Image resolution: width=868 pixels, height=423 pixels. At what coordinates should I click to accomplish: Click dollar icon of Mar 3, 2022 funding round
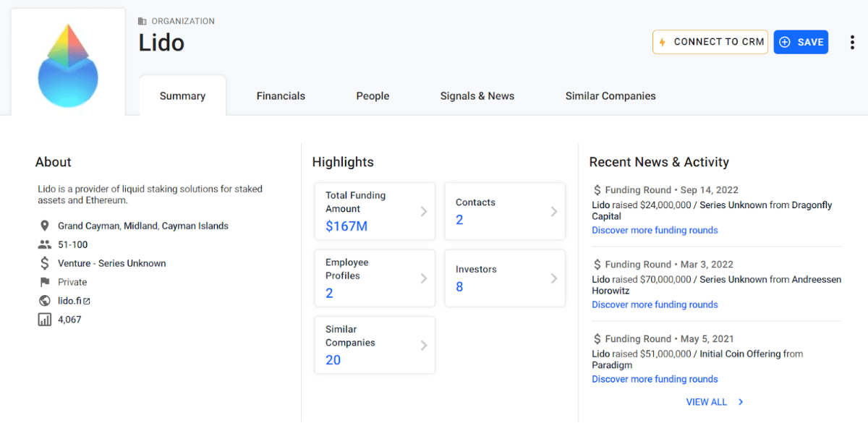(597, 265)
